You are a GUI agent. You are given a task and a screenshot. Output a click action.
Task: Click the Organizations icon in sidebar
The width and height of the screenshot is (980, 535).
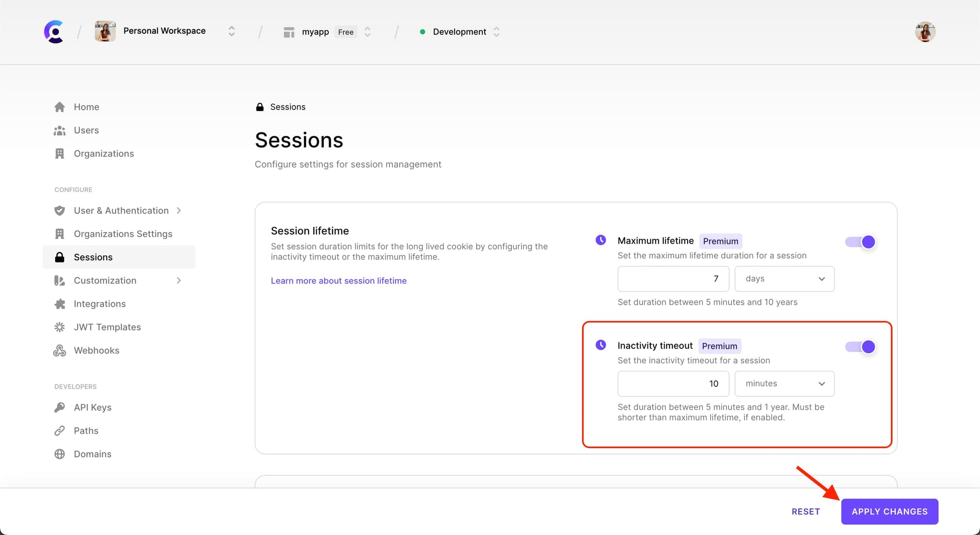[59, 153]
